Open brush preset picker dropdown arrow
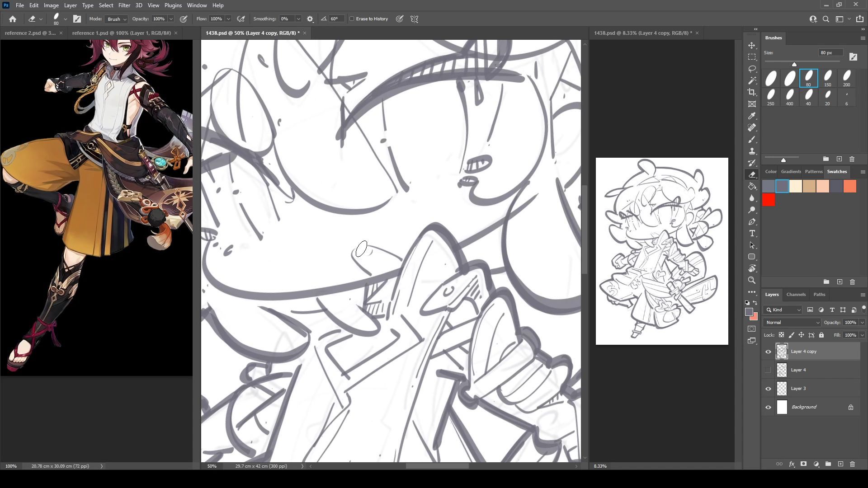The image size is (868, 488). coord(66,19)
